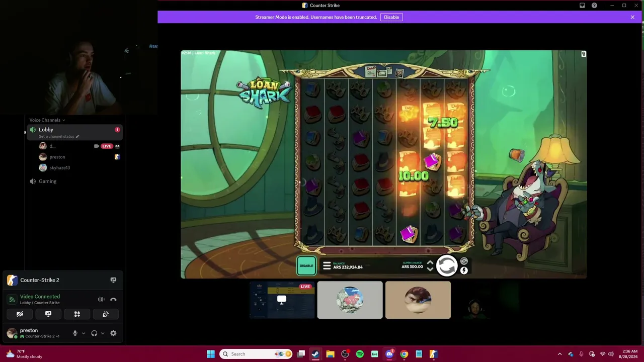Screen dimensions: 644x362
Task: Turn on the camera
Action: click(20, 314)
